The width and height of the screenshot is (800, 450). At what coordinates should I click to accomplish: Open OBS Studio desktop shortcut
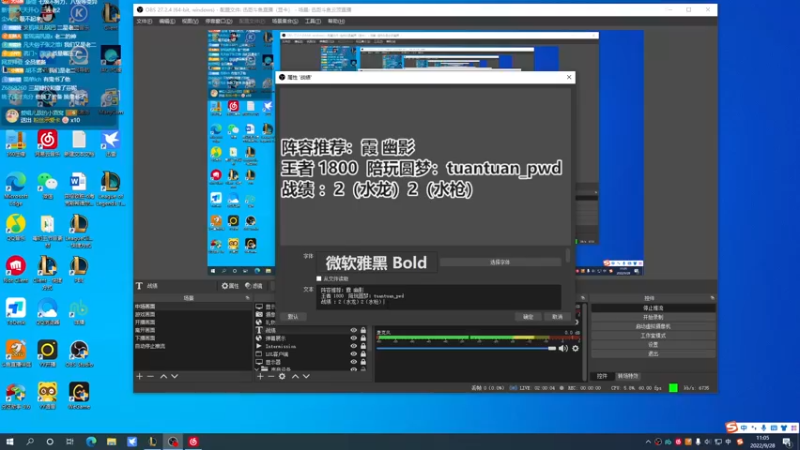pos(79,354)
